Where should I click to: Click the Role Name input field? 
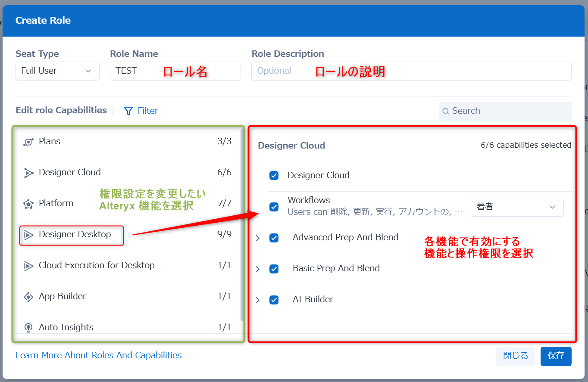(175, 71)
